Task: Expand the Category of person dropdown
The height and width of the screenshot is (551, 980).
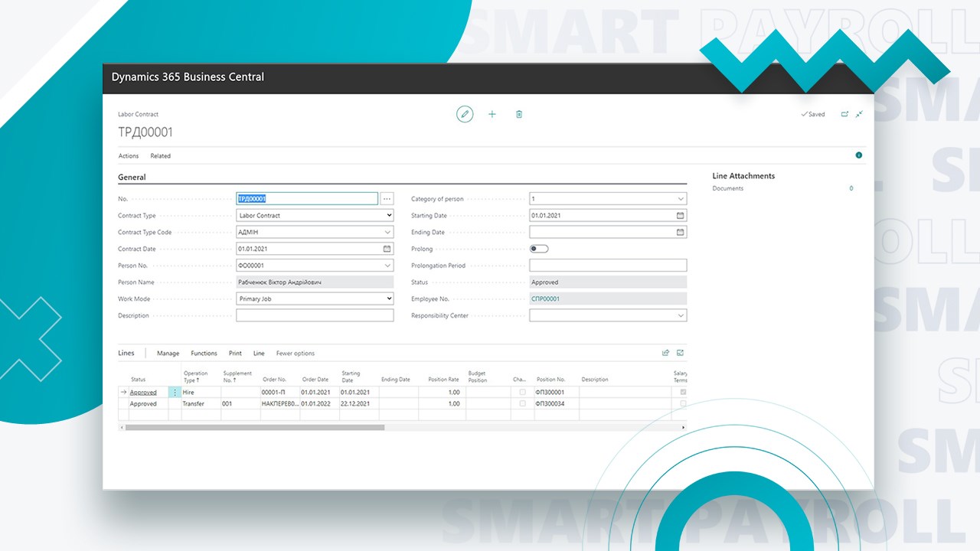Action: (681, 198)
